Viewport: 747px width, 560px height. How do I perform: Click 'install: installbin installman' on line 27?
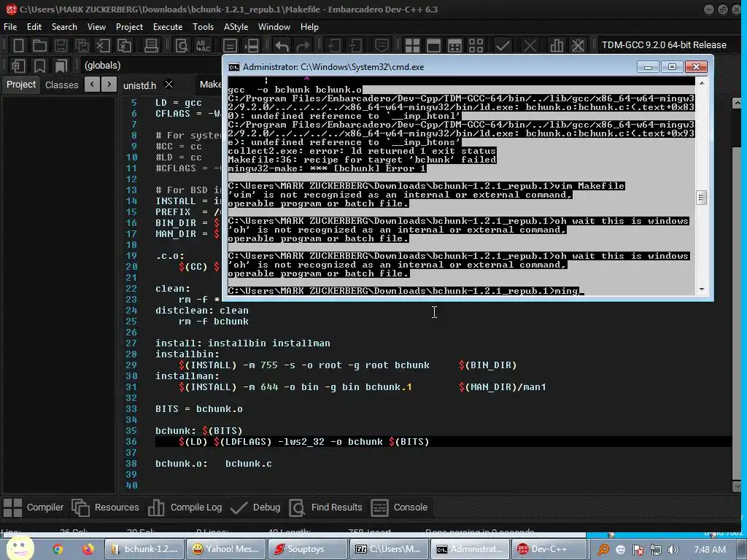[x=242, y=343]
